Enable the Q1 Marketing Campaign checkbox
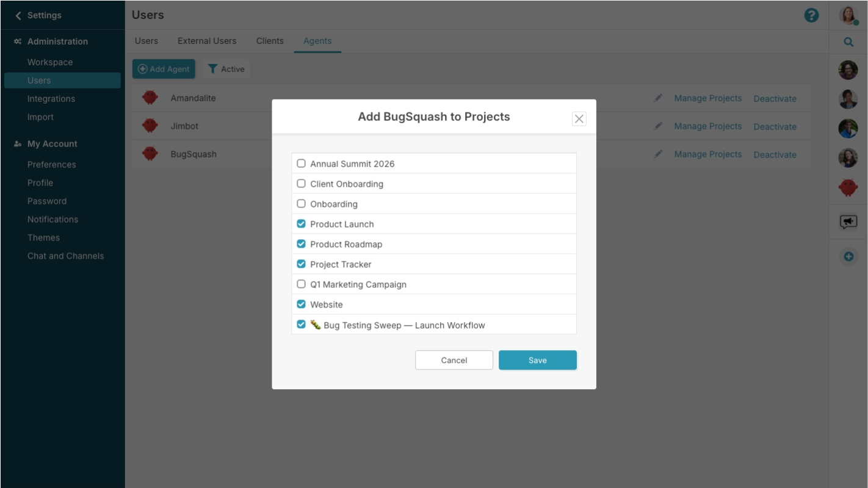This screenshot has width=868, height=488. [301, 284]
